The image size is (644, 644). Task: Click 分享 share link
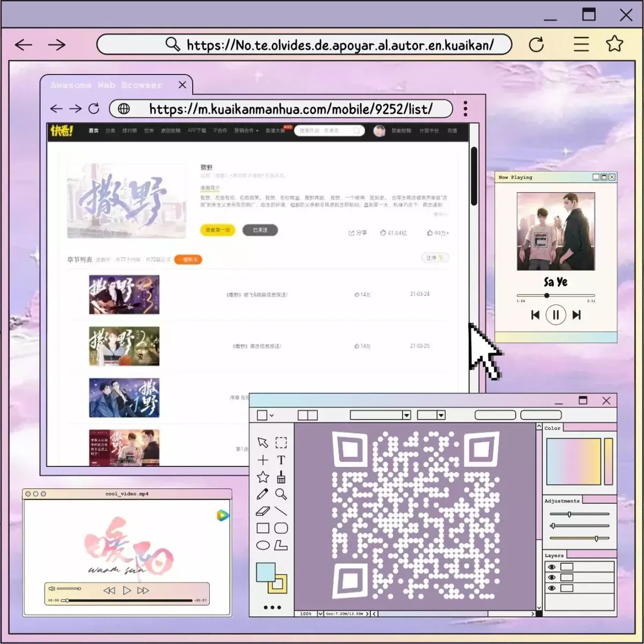(358, 233)
